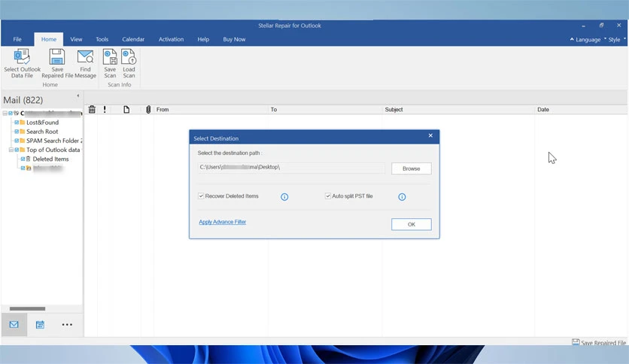This screenshot has height=364, width=629.
Task: Select the Home ribbon tab
Action: [49, 39]
